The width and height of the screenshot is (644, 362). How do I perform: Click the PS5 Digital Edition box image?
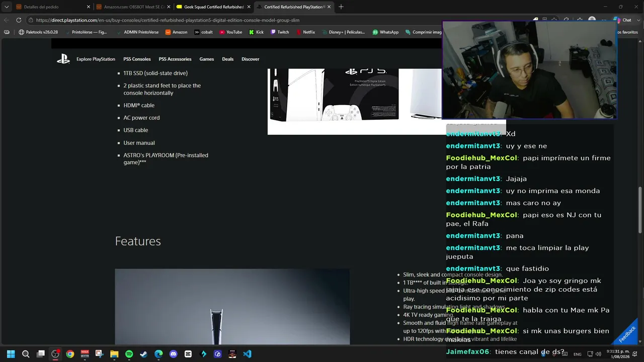[x=334, y=95]
